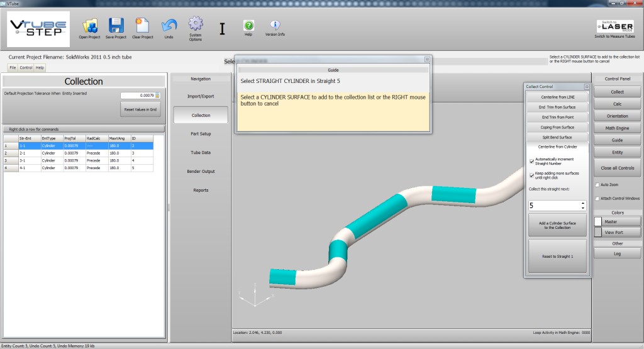Open System Options gear icon
Screen dimensions: 644x349
pyautogui.click(x=196, y=25)
